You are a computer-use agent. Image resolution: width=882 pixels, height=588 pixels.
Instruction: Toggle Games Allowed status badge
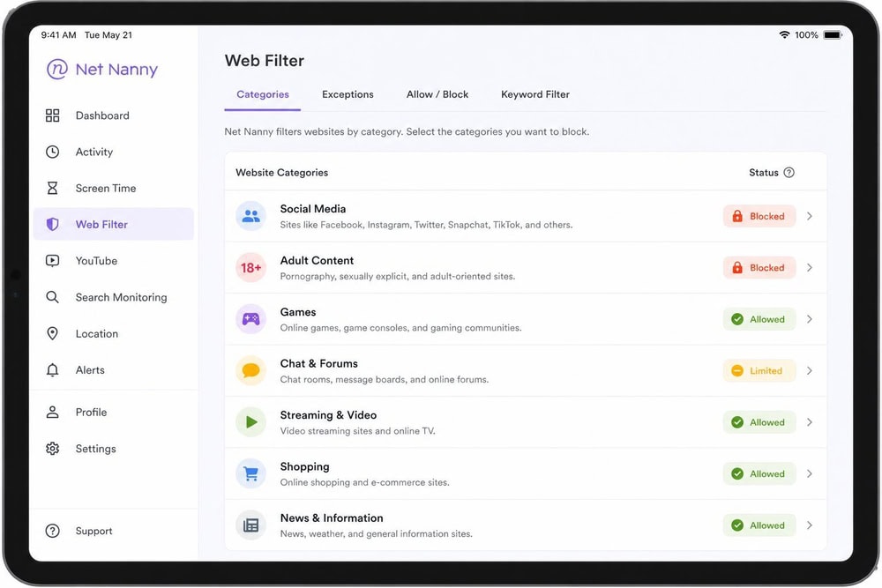(759, 319)
